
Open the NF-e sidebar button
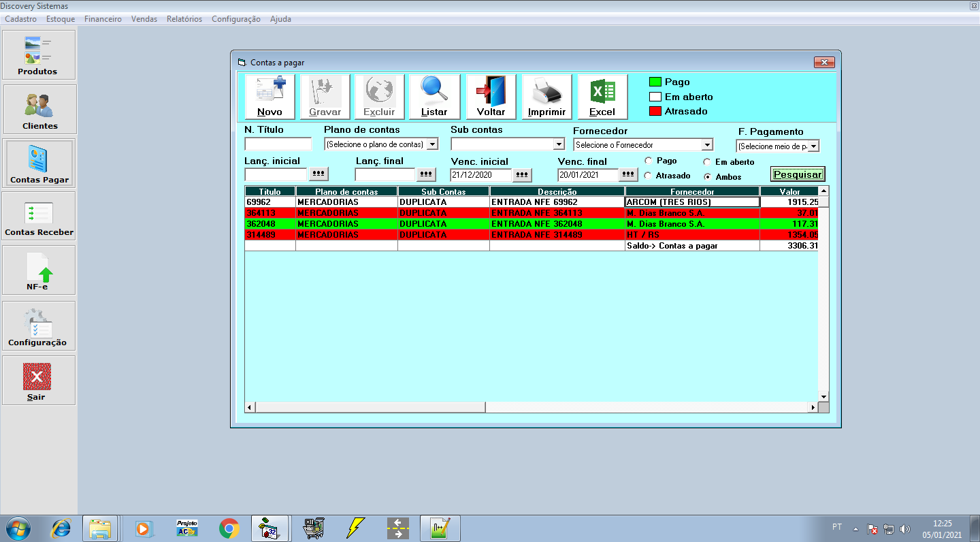point(39,270)
